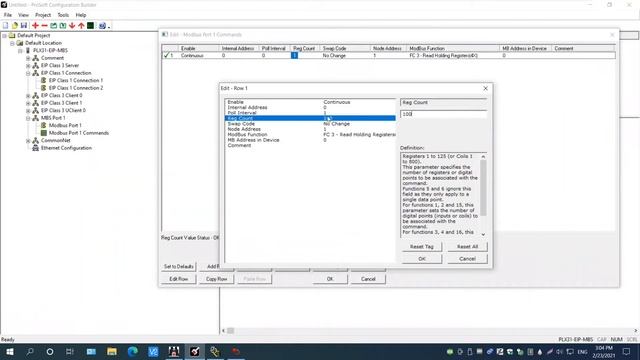Open the Tools menu
This screenshot has height=360, width=640.
pyautogui.click(x=63, y=15)
